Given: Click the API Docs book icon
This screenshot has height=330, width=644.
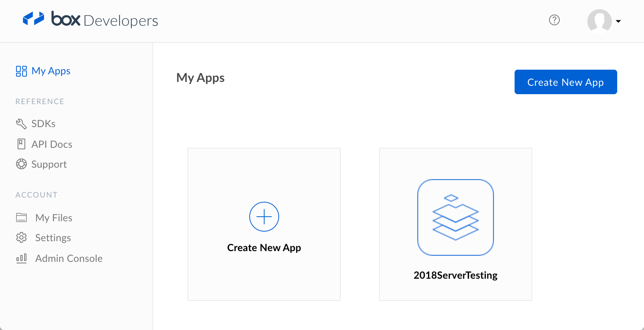Looking at the screenshot, I should 21,144.
